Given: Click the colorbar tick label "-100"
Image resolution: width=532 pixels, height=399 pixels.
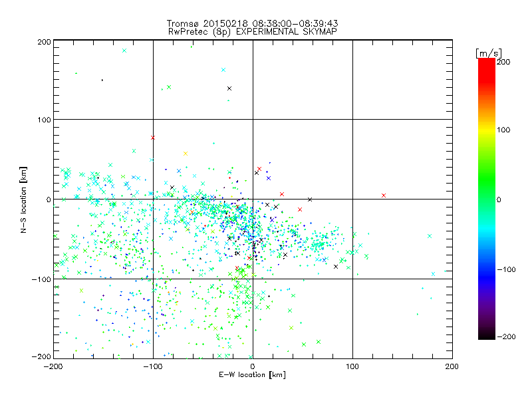Looking at the screenshot, I should click(x=506, y=269).
